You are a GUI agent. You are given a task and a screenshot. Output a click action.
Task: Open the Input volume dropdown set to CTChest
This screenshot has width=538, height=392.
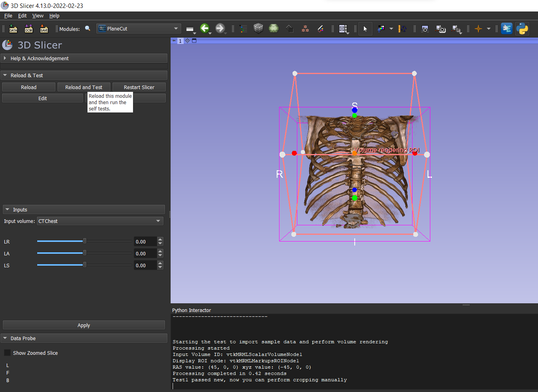pos(100,221)
